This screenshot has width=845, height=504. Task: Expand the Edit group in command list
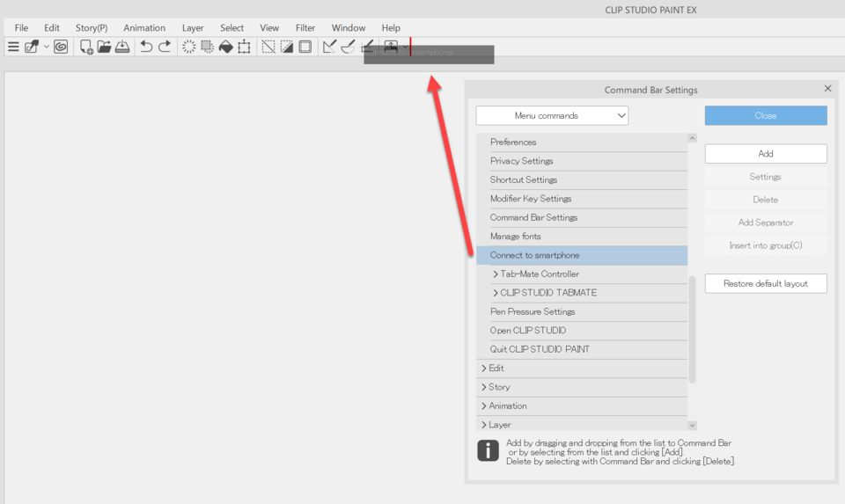pos(484,369)
